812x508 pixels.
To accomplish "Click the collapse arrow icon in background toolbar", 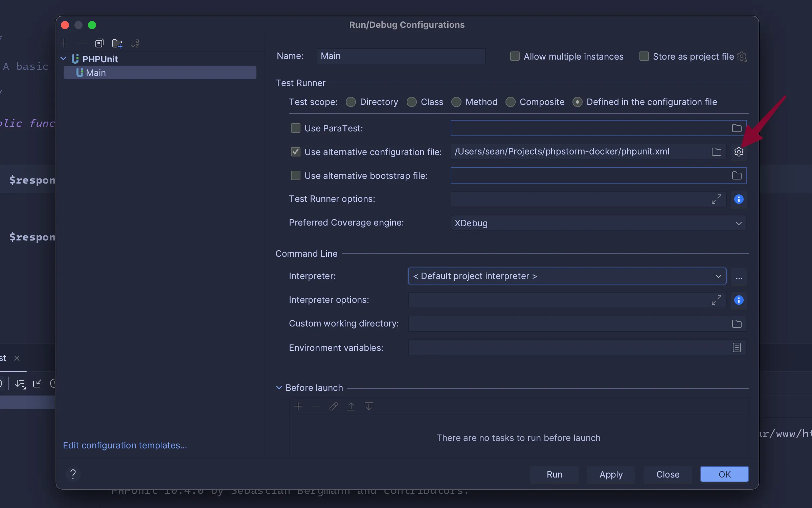I will point(37,383).
